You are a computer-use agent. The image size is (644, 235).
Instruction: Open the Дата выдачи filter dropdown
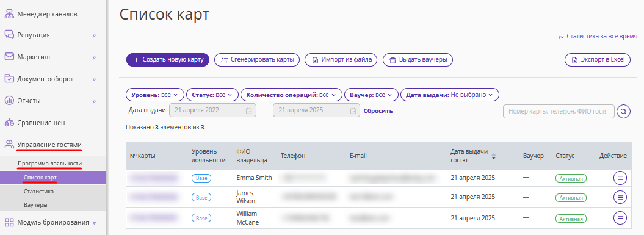450,95
